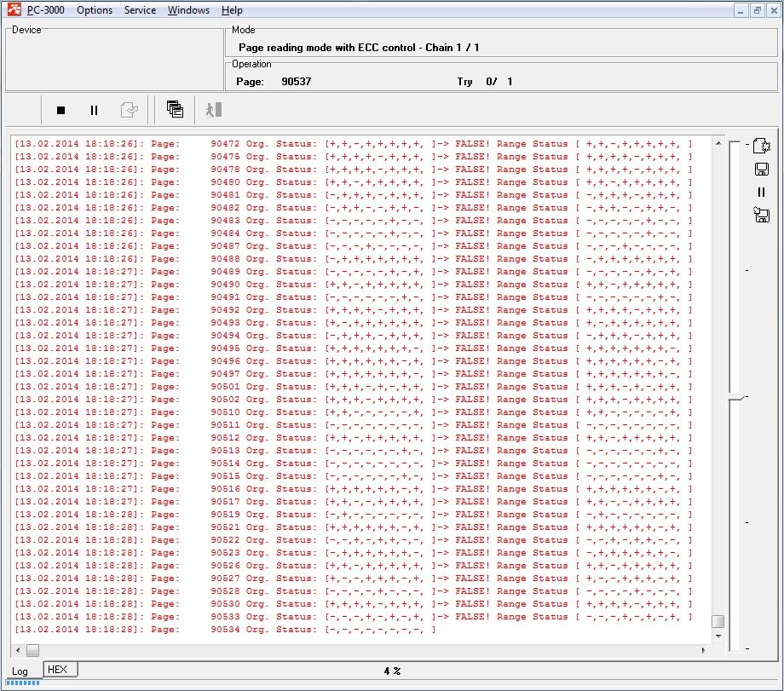The width and height of the screenshot is (784, 691).
Task: Click the horizontal scrollbar thumb
Action: click(32, 650)
